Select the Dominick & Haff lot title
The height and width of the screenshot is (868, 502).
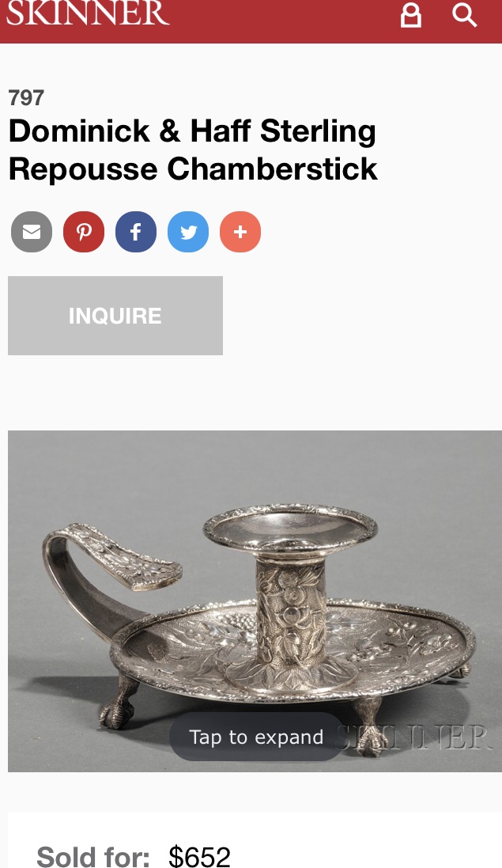tap(192, 150)
